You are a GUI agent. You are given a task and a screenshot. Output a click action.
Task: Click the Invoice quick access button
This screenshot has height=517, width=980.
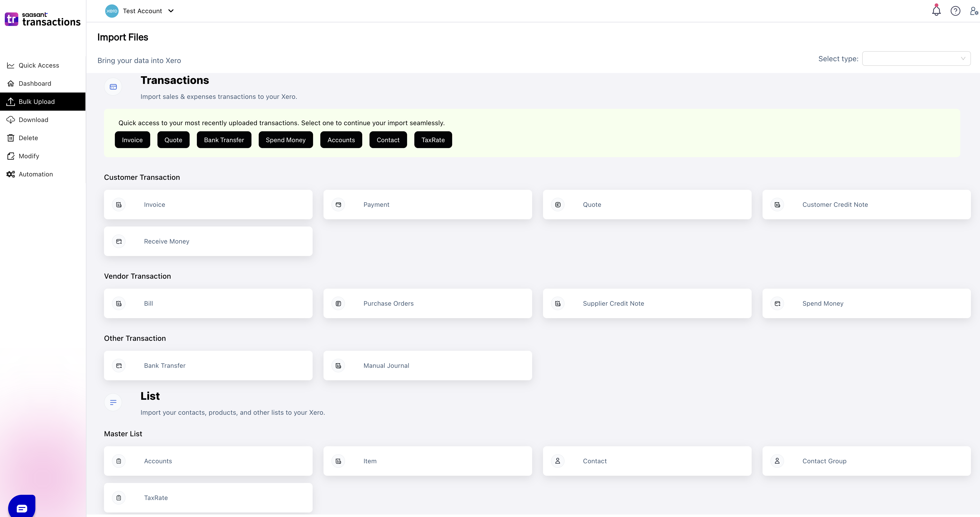coord(132,140)
